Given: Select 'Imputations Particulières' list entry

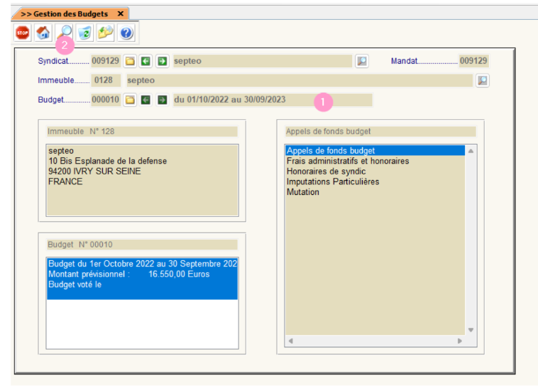Looking at the screenshot, I should coord(332,181).
